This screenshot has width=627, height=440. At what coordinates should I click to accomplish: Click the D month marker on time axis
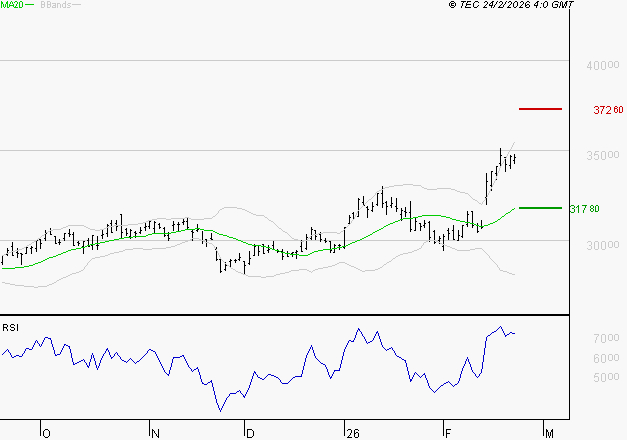click(x=250, y=434)
